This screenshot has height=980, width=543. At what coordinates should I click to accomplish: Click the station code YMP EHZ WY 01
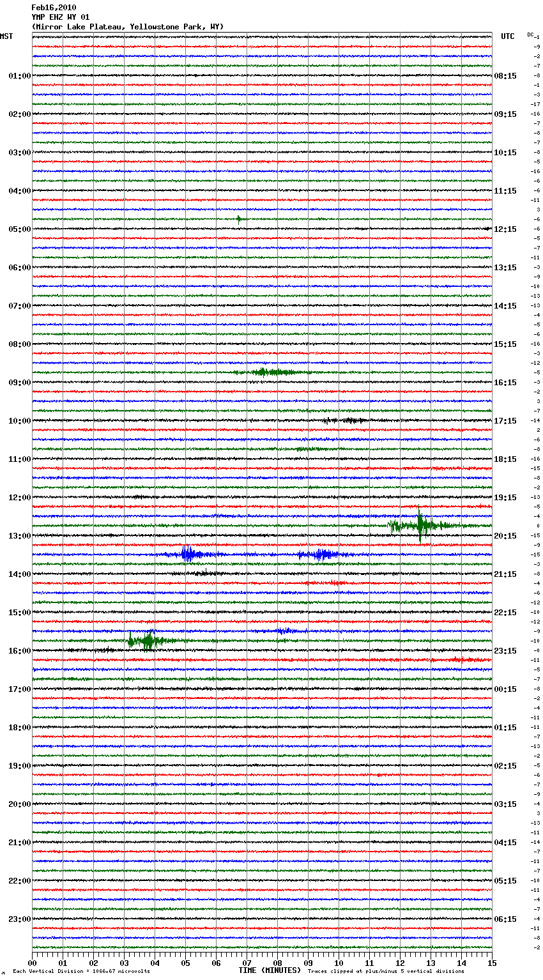(x=61, y=17)
